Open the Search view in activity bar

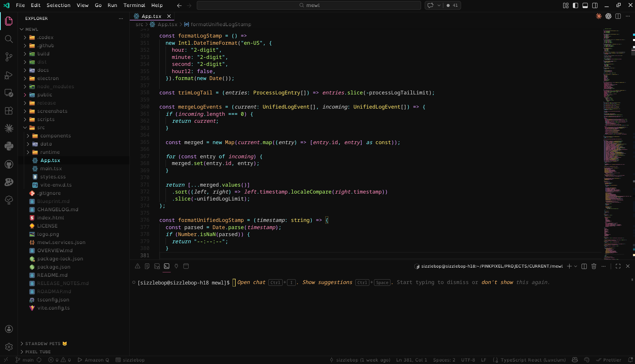click(x=9, y=39)
